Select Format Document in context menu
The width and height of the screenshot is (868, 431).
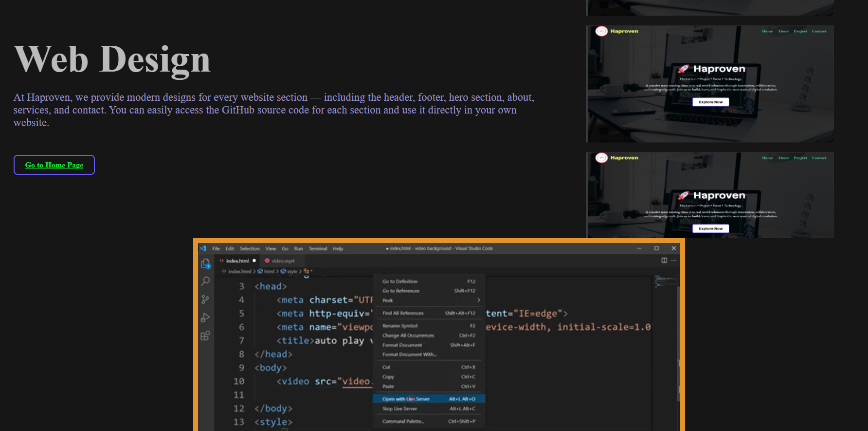pos(429,345)
